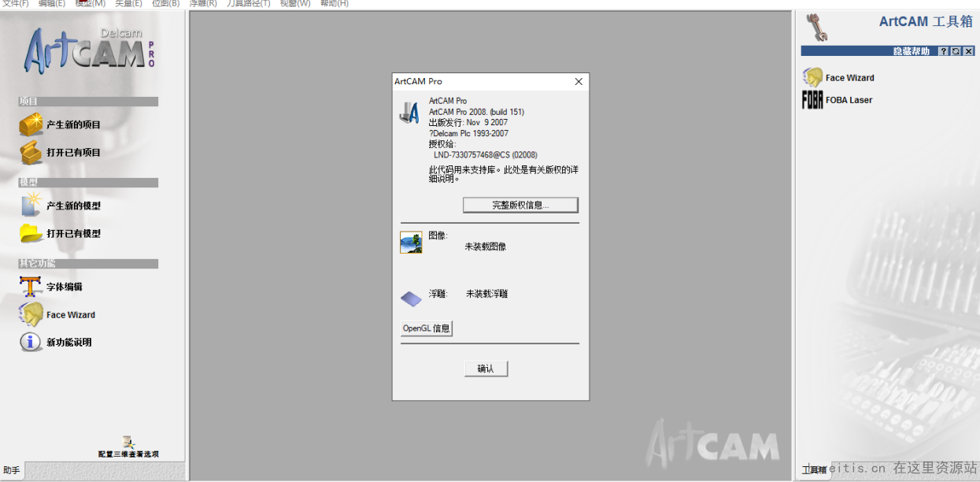Click the question mark help icon in toolbox header

943,51
